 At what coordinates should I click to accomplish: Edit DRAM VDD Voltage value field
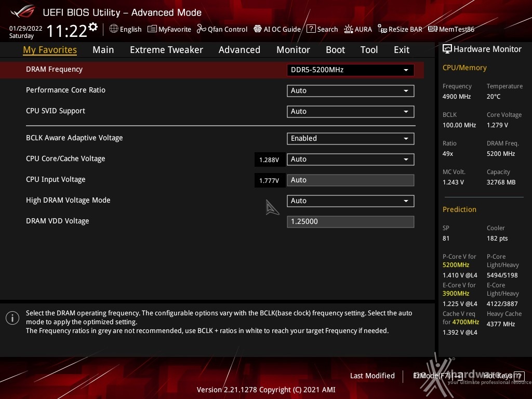point(351,221)
